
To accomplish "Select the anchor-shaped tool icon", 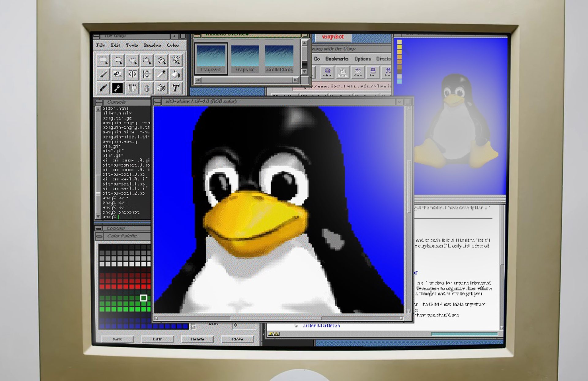I will click(x=147, y=88).
